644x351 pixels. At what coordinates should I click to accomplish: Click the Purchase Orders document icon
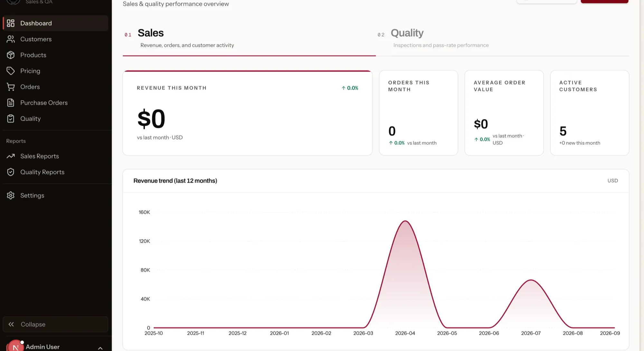[11, 103]
